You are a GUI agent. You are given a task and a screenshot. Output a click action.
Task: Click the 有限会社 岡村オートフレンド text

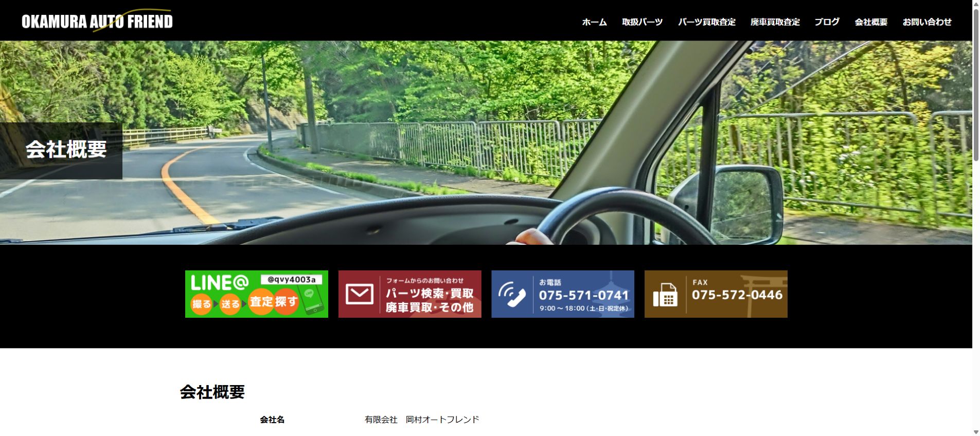(422, 420)
